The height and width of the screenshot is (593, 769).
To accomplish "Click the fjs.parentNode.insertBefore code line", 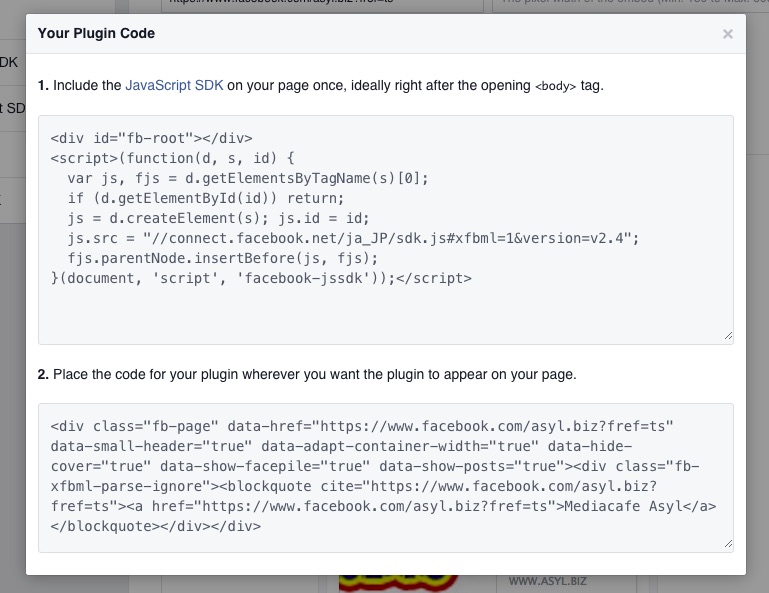I will coord(227,258).
